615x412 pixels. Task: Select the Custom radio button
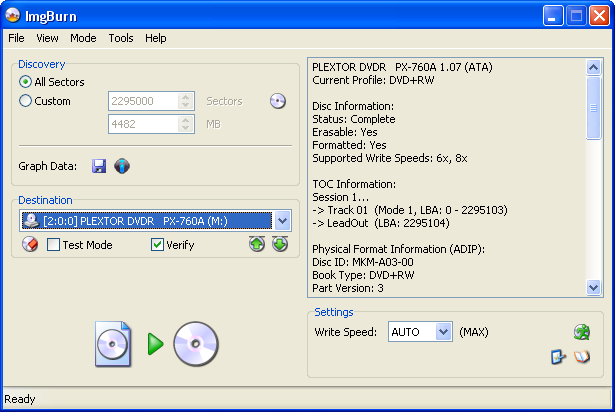pyautogui.click(x=25, y=101)
